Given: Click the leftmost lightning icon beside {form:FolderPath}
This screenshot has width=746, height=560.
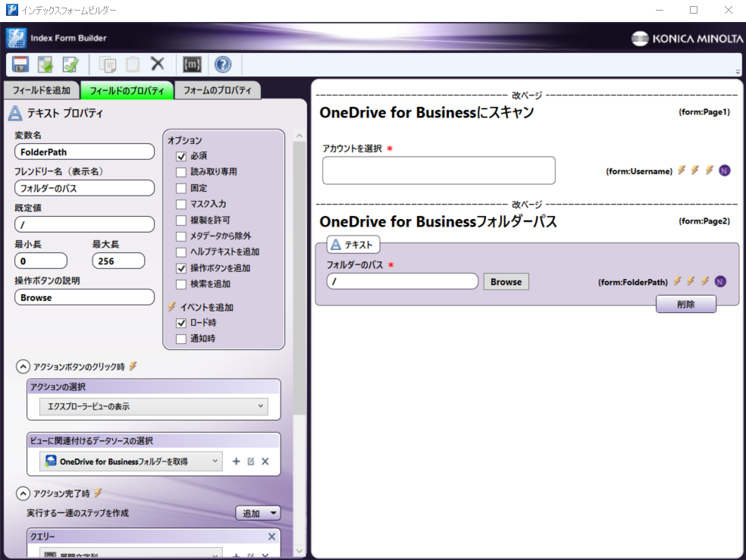Looking at the screenshot, I should (x=678, y=281).
